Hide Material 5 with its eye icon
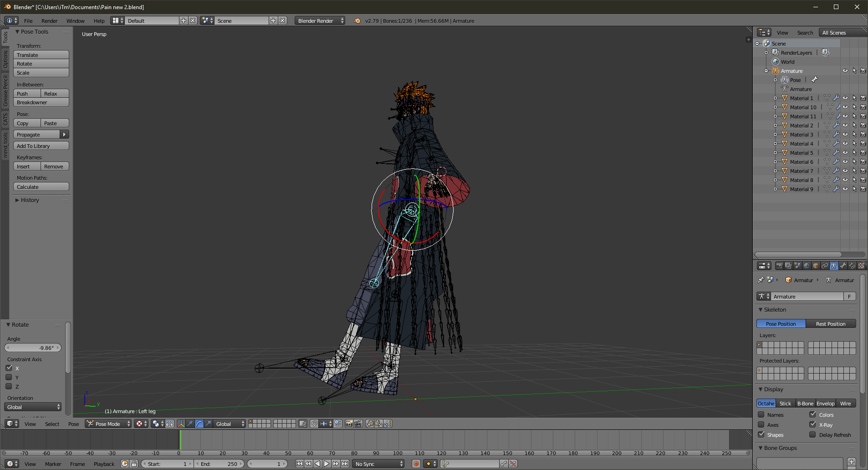The width and height of the screenshot is (868, 470). coord(845,153)
